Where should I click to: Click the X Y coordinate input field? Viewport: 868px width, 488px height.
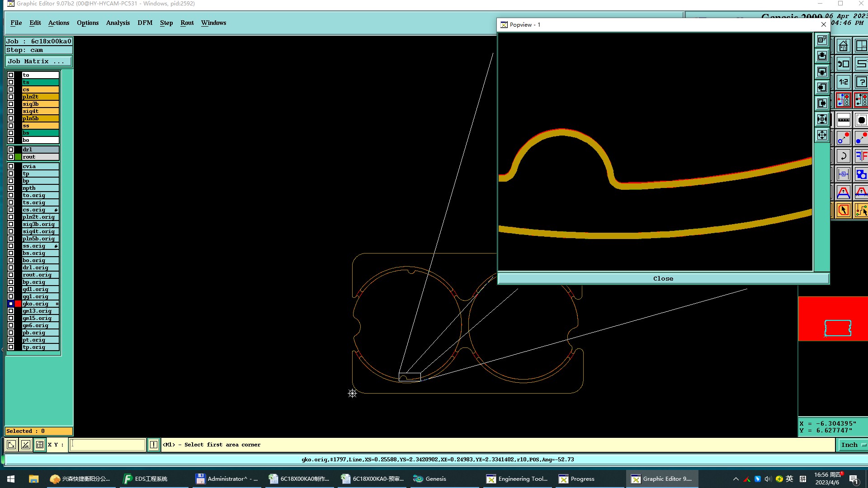108,445
